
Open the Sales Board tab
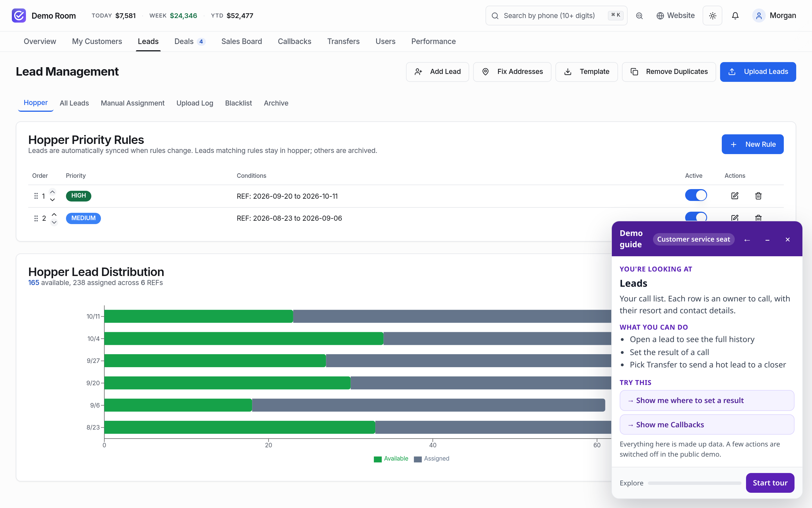[242, 41]
